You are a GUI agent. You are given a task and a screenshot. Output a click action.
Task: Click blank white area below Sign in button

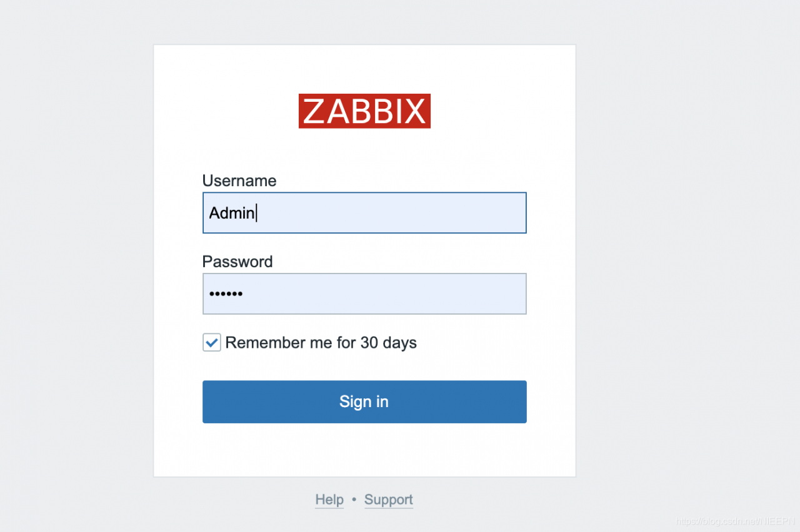coord(364,450)
